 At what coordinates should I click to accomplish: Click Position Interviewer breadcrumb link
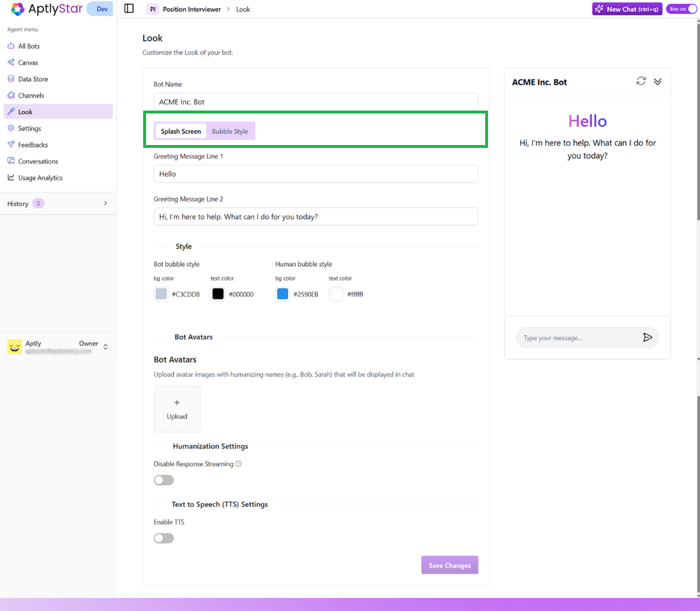pyautogui.click(x=192, y=9)
